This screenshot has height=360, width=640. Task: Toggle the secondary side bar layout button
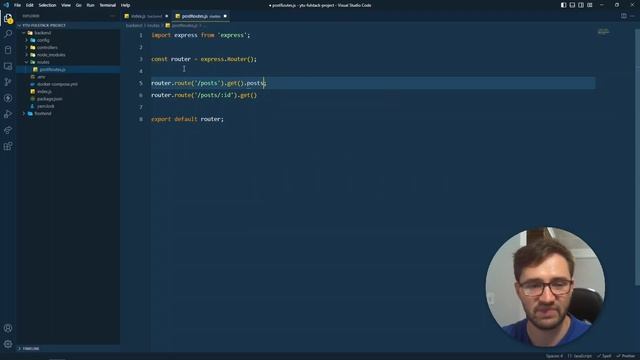581,5
